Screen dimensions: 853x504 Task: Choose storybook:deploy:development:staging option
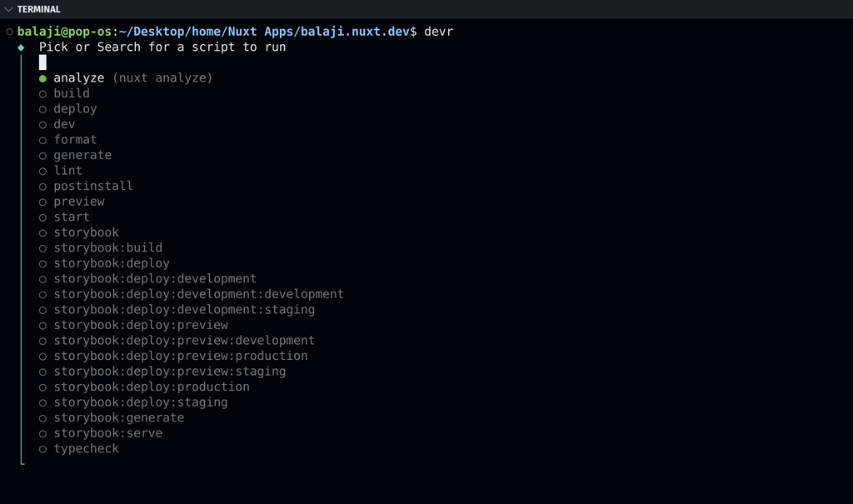[x=184, y=309]
